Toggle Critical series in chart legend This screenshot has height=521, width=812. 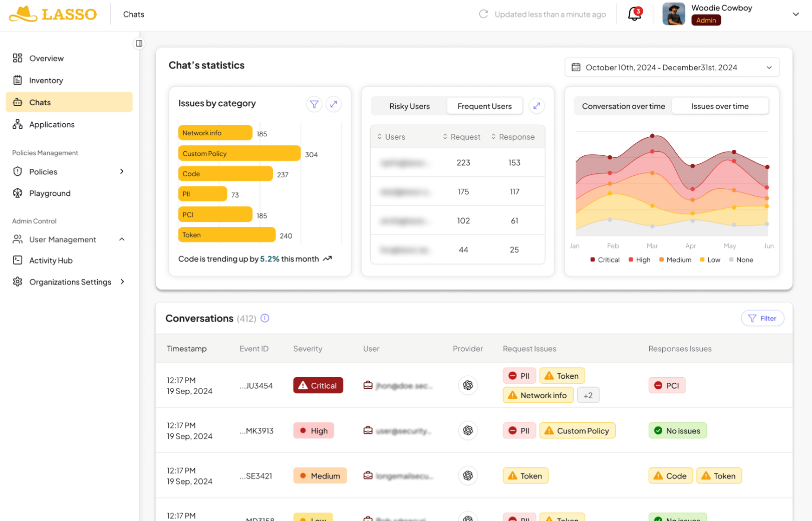coord(605,260)
